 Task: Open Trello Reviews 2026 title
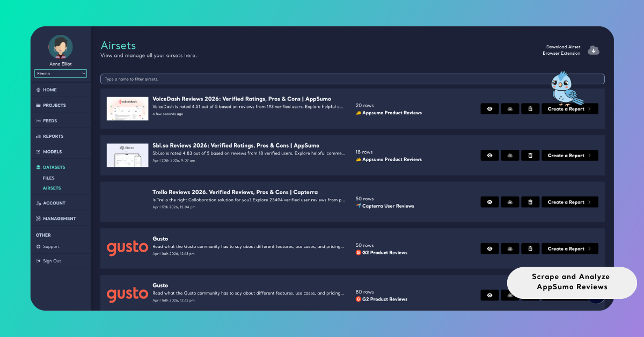coord(235,192)
